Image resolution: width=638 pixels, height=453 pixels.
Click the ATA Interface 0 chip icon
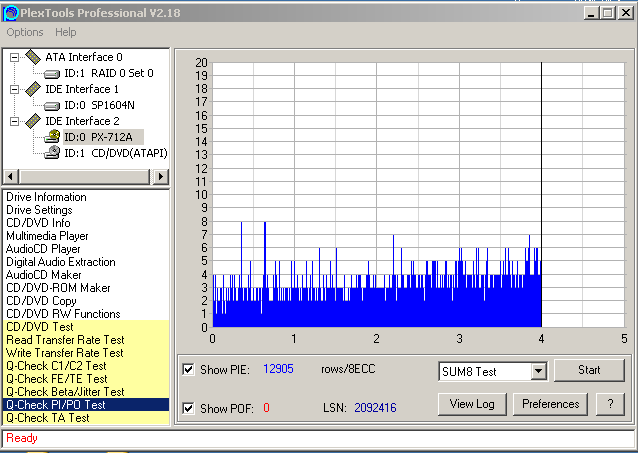pos(33,57)
